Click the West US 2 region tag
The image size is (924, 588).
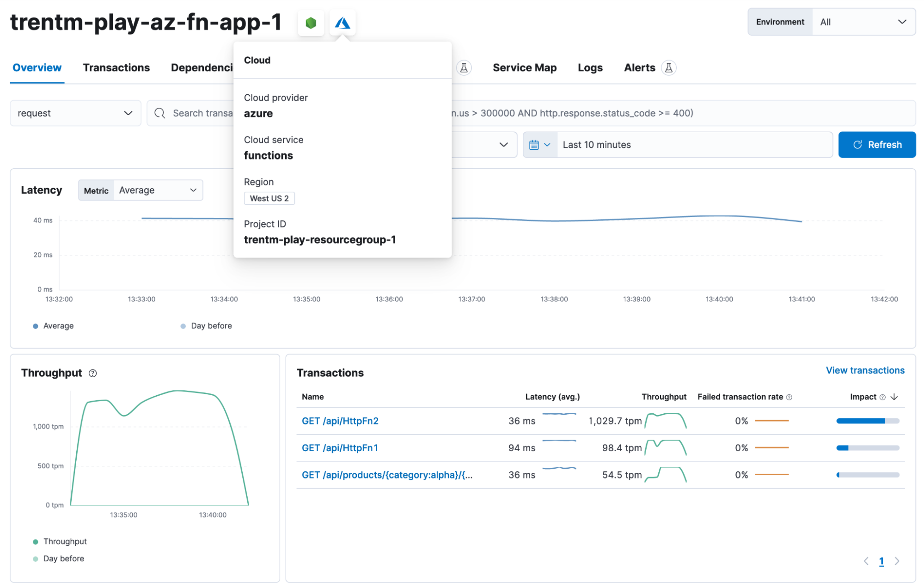coord(268,198)
